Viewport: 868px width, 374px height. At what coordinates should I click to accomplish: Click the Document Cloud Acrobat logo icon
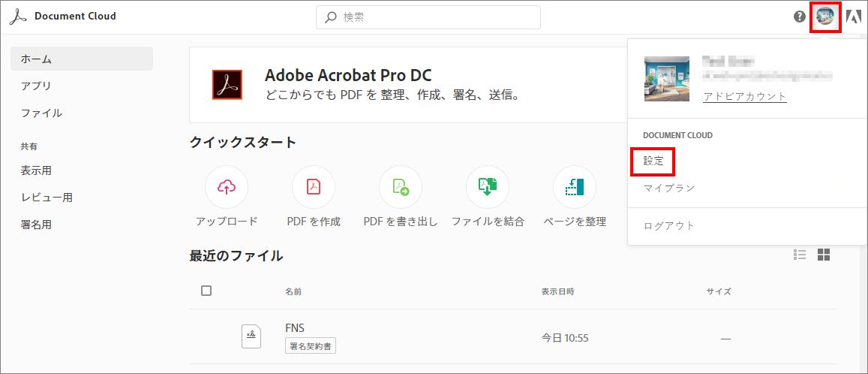pos(18,17)
